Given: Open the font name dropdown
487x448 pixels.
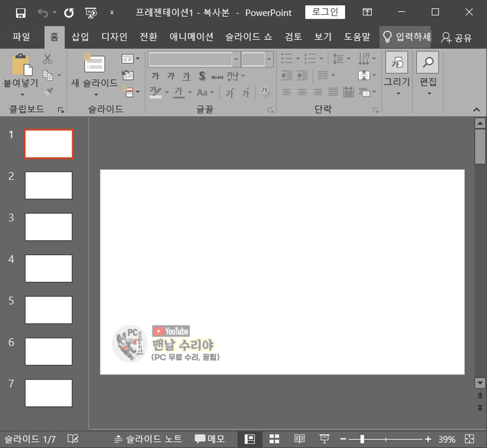Looking at the screenshot, I should tap(236, 60).
